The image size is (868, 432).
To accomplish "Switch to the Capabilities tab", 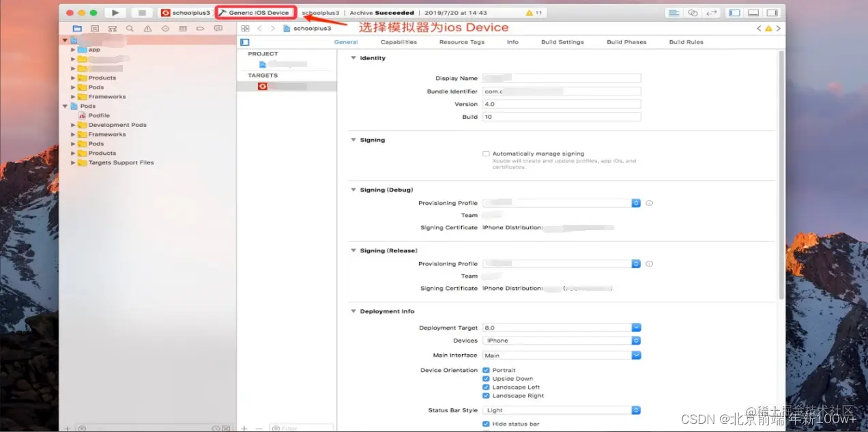I will (399, 42).
